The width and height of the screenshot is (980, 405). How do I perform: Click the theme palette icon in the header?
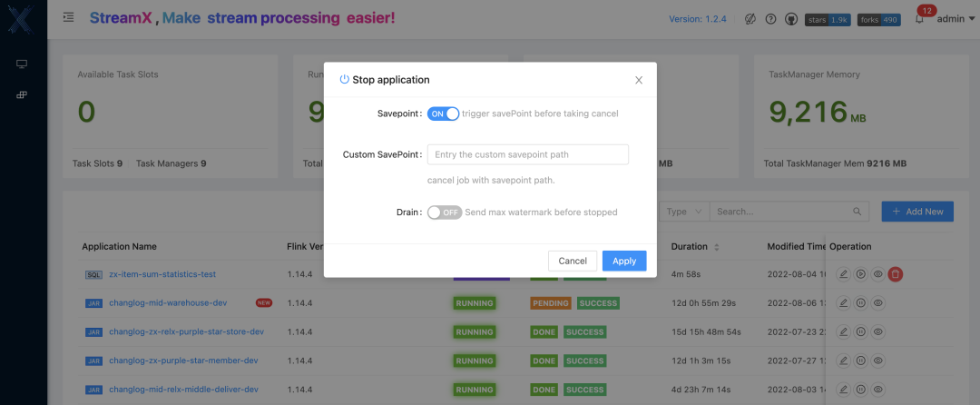(x=750, y=19)
